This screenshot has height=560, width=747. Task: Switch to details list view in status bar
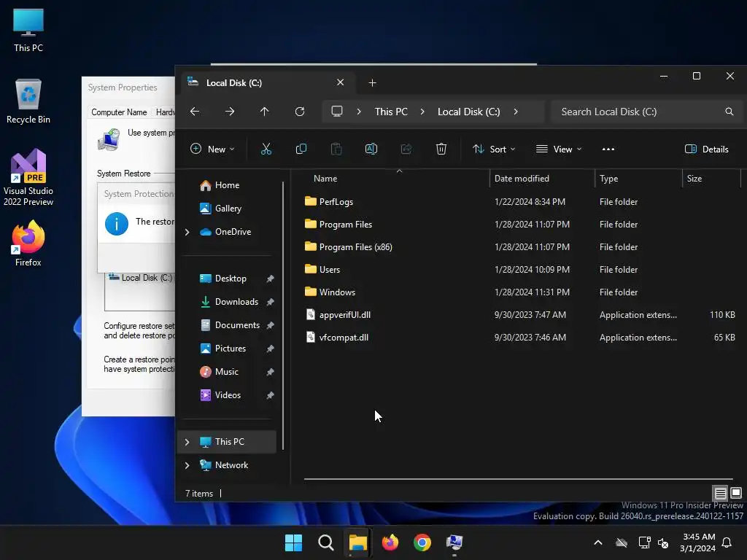[720, 493]
